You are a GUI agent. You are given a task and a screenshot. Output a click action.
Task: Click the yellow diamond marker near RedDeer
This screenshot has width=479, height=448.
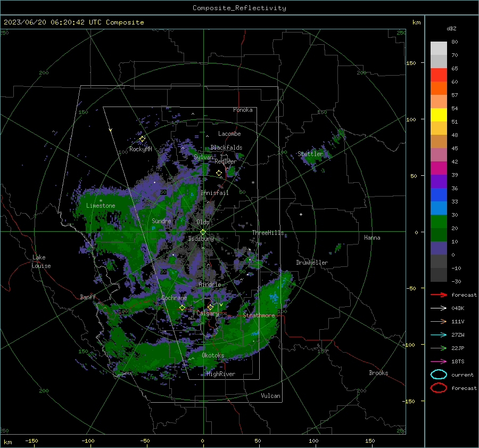click(x=219, y=173)
